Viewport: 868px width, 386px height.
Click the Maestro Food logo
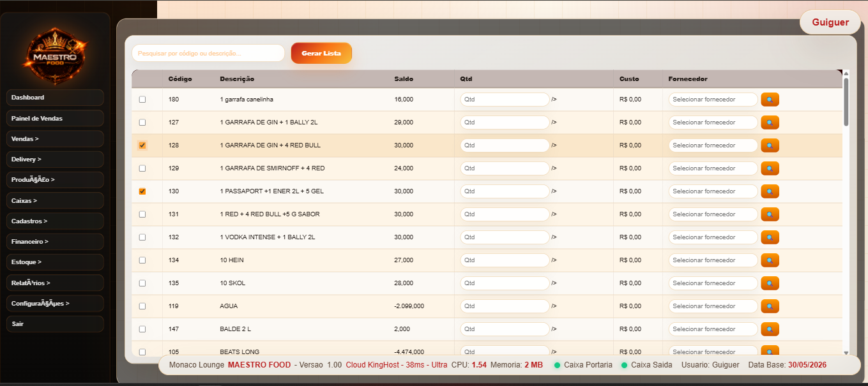55,56
